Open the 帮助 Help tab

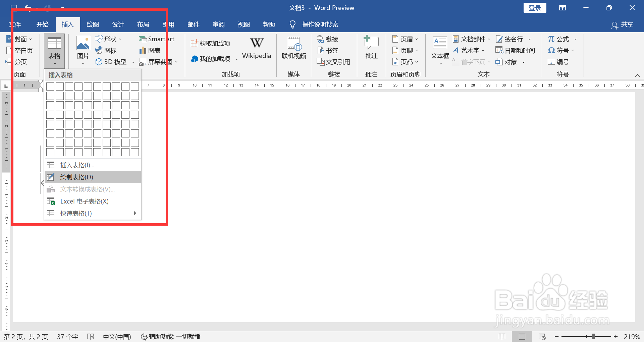point(269,24)
